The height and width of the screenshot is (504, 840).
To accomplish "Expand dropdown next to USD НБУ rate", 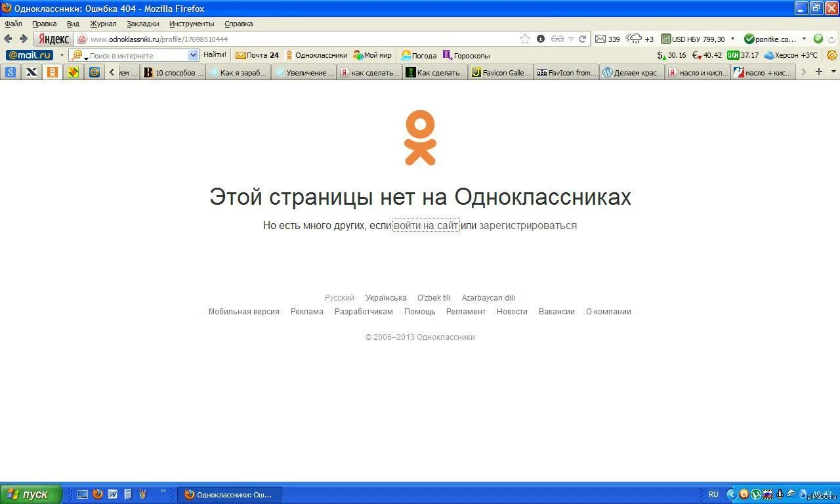I will click(x=732, y=39).
